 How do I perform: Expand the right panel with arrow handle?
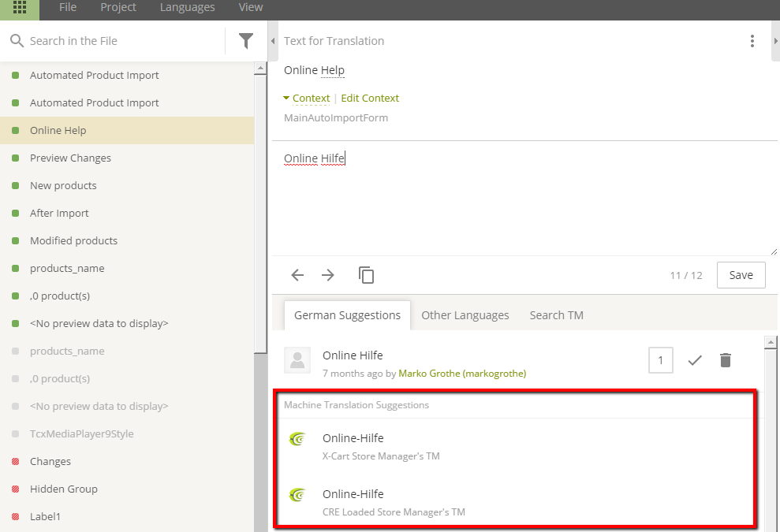(x=775, y=41)
